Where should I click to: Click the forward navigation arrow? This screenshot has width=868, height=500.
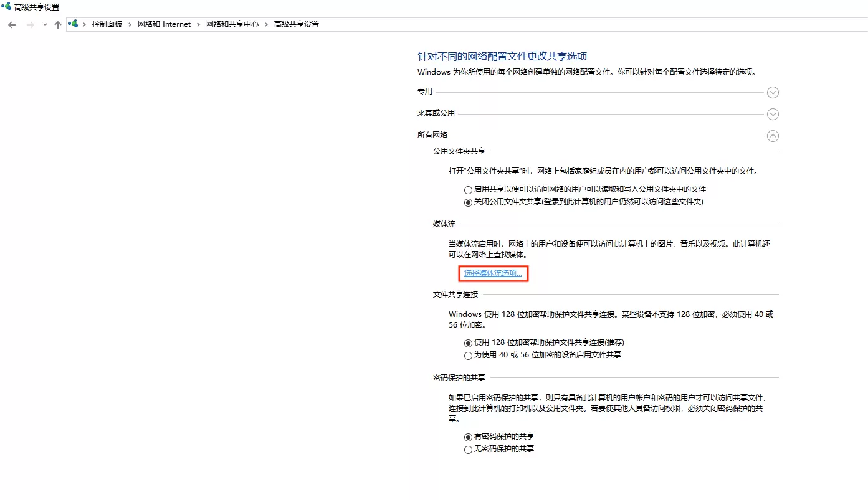tap(30, 24)
